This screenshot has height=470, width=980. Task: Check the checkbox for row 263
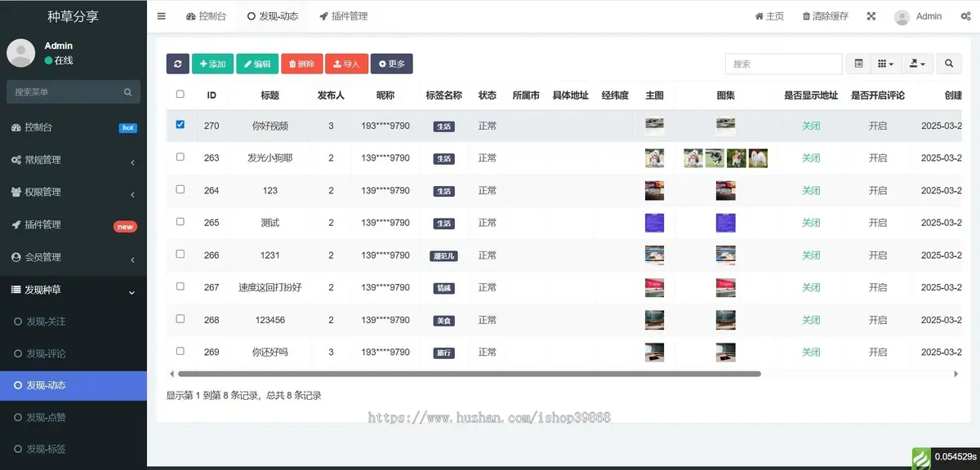[180, 157]
